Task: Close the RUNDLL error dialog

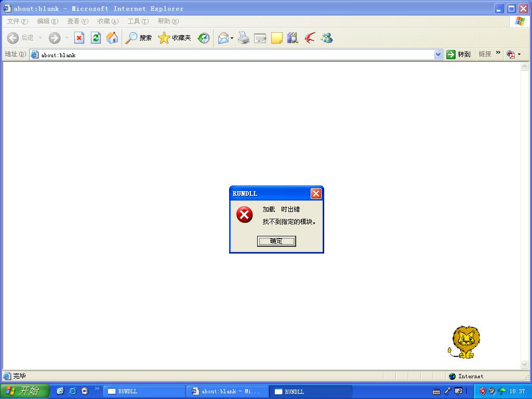Action: pos(316,193)
